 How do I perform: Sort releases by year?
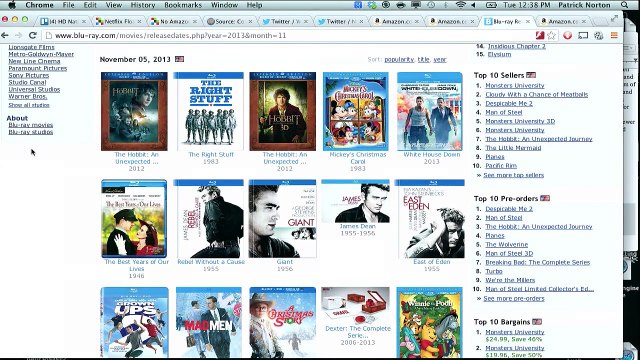440,60
